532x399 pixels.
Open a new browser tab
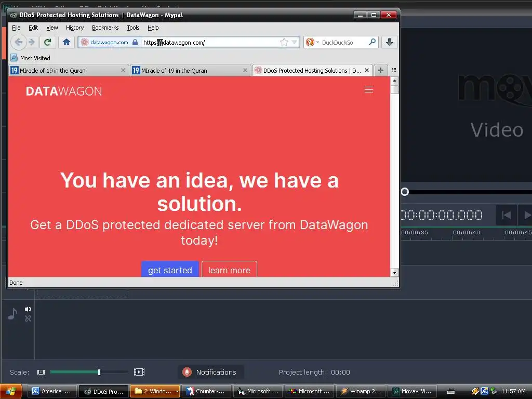tap(381, 70)
